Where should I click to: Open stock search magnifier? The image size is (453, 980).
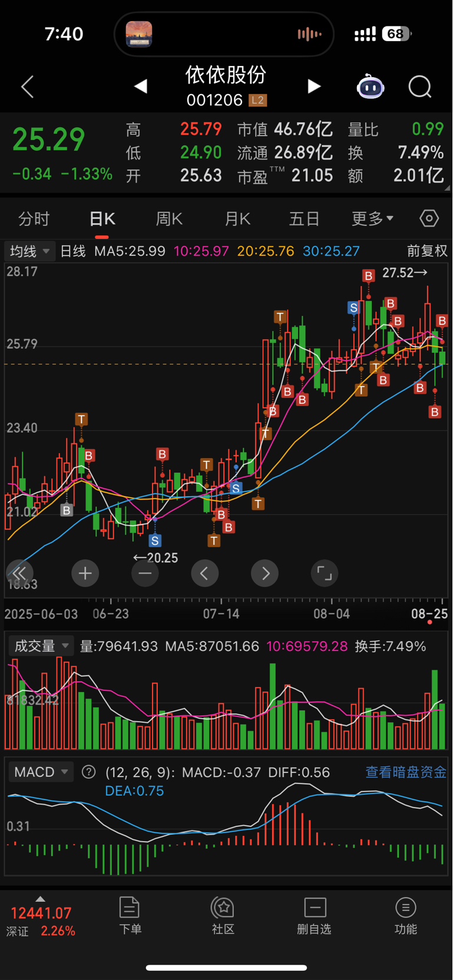420,87
